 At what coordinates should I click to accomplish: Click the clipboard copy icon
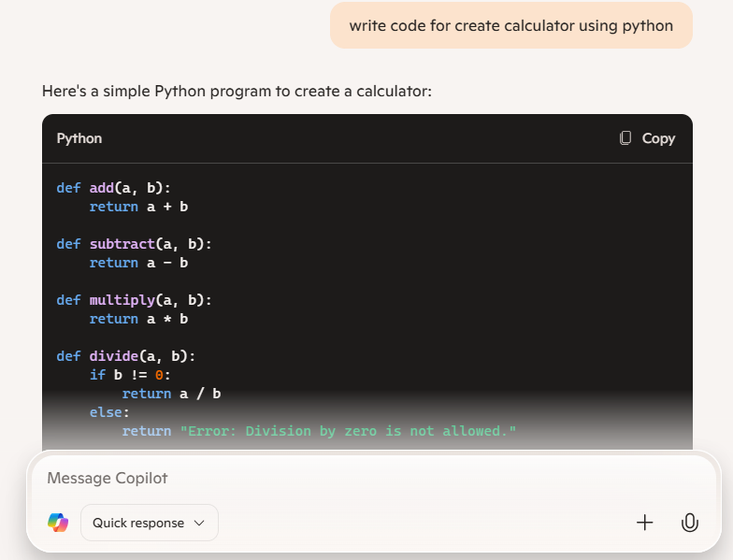(625, 138)
